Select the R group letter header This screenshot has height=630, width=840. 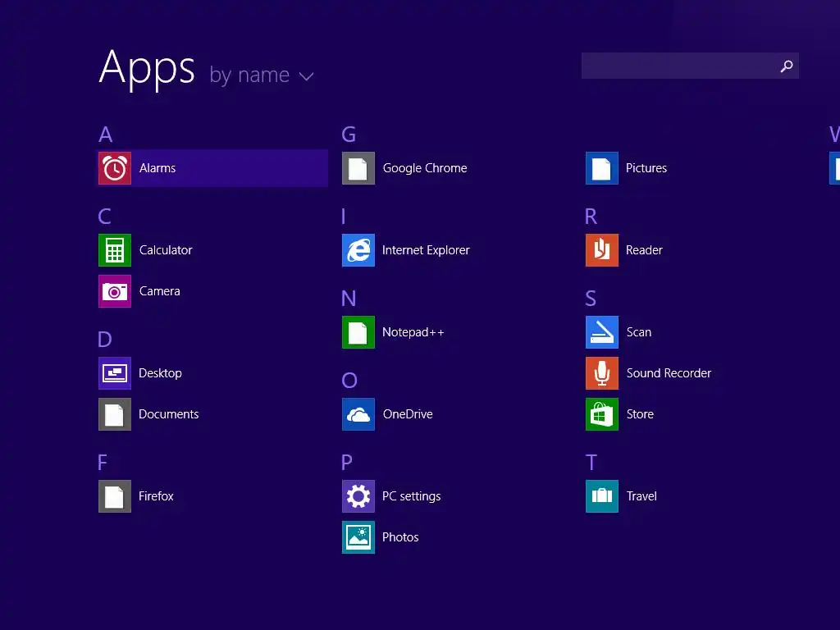(x=591, y=217)
